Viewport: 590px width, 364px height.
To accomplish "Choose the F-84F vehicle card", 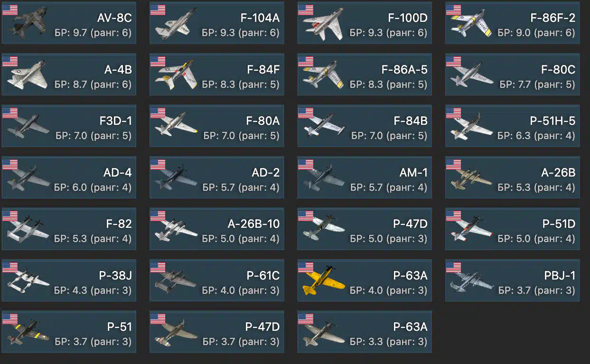I will [x=217, y=75].
